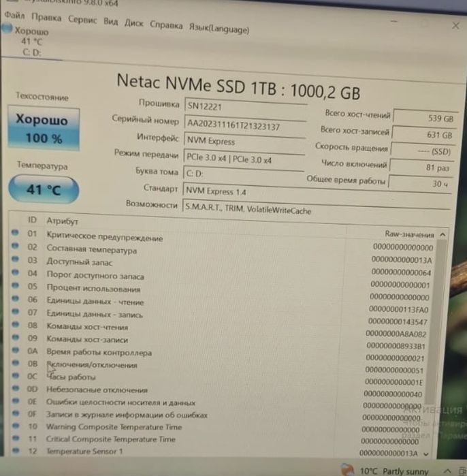This screenshot has height=476, width=467.
Task: Click total host writes value 631 GB
Action: coord(424,134)
